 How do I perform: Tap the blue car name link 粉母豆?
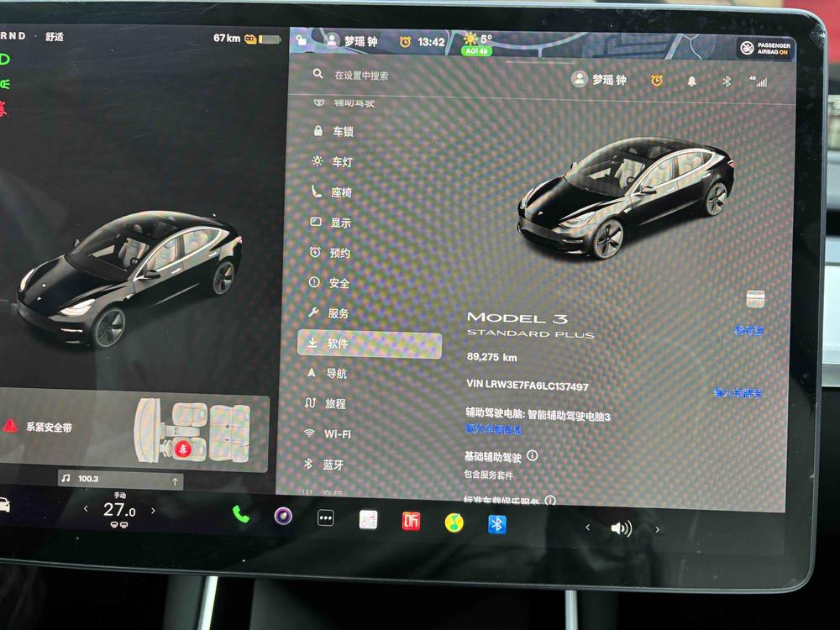[x=749, y=330]
